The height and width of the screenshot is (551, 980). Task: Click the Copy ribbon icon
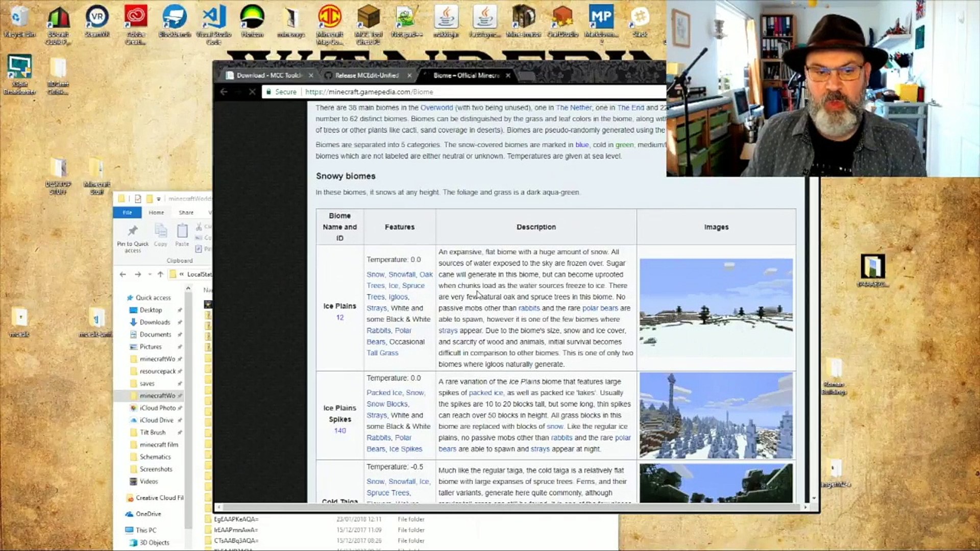pos(161,231)
